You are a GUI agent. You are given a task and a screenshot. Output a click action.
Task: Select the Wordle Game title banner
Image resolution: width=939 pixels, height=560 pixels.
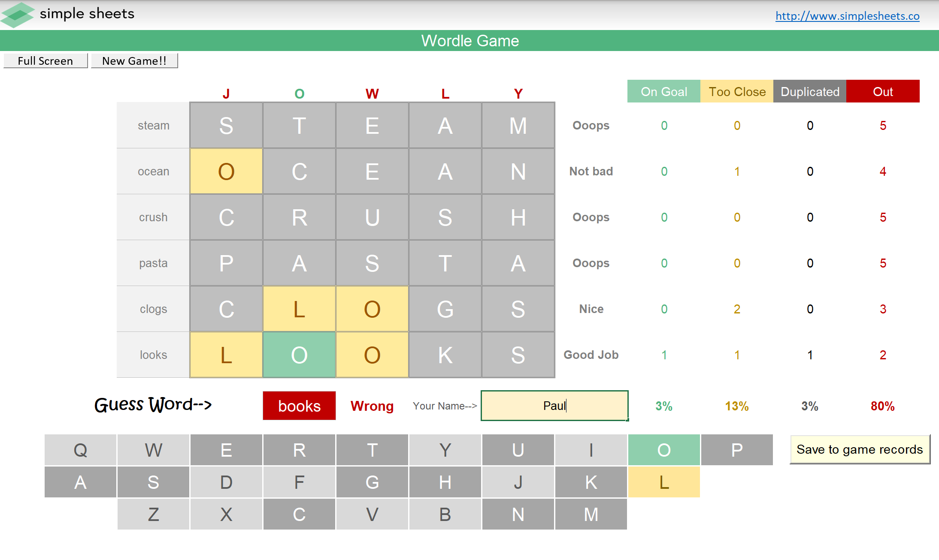pyautogui.click(x=469, y=41)
